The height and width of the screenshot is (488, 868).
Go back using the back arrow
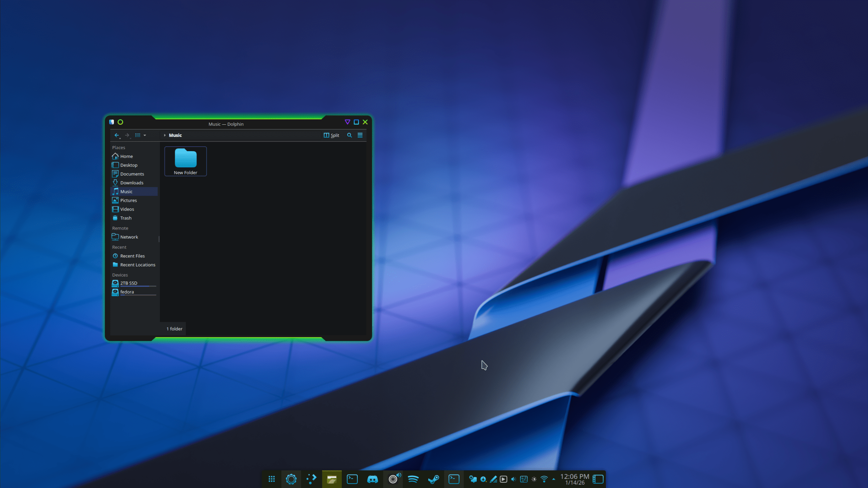coord(116,135)
